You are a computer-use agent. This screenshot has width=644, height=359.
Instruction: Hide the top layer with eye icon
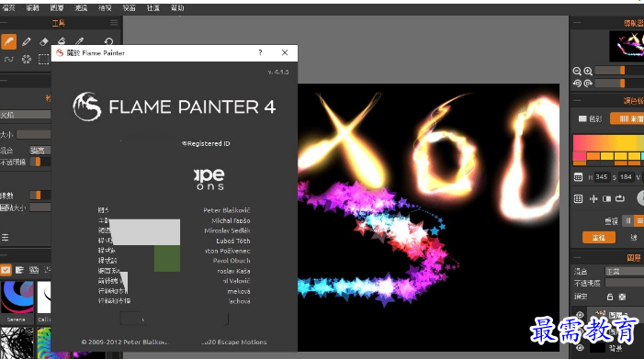click(580, 315)
